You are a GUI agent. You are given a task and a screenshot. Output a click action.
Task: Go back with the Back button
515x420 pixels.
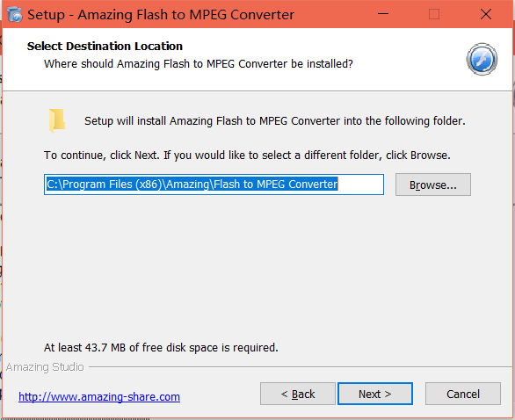pyautogui.click(x=298, y=394)
